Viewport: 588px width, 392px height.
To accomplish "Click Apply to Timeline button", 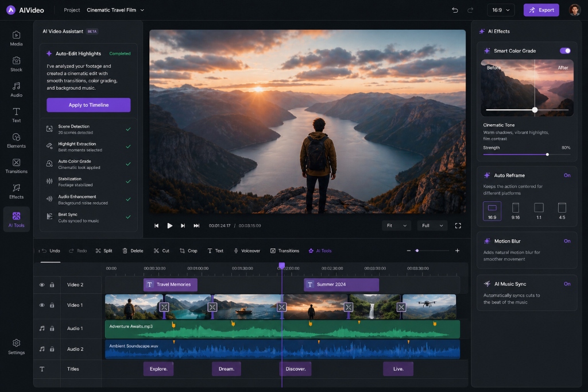I will click(x=88, y=105).
